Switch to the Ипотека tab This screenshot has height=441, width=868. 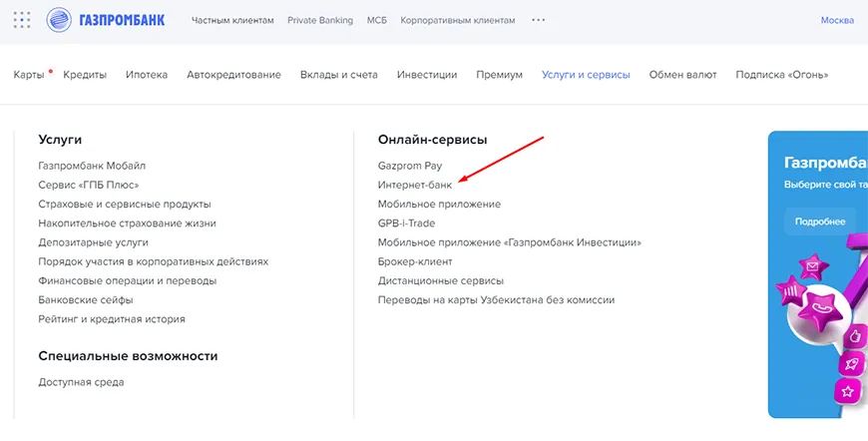[147, 75]
